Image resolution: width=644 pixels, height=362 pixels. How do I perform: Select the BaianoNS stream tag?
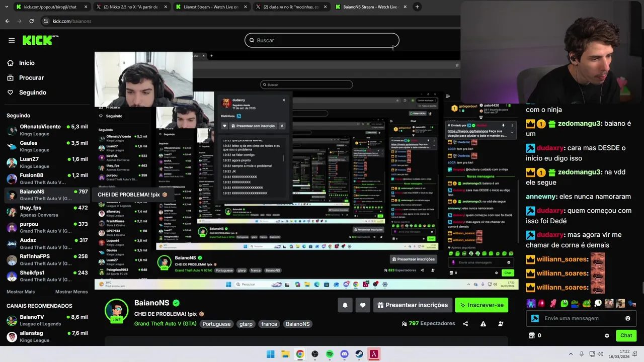298,324
